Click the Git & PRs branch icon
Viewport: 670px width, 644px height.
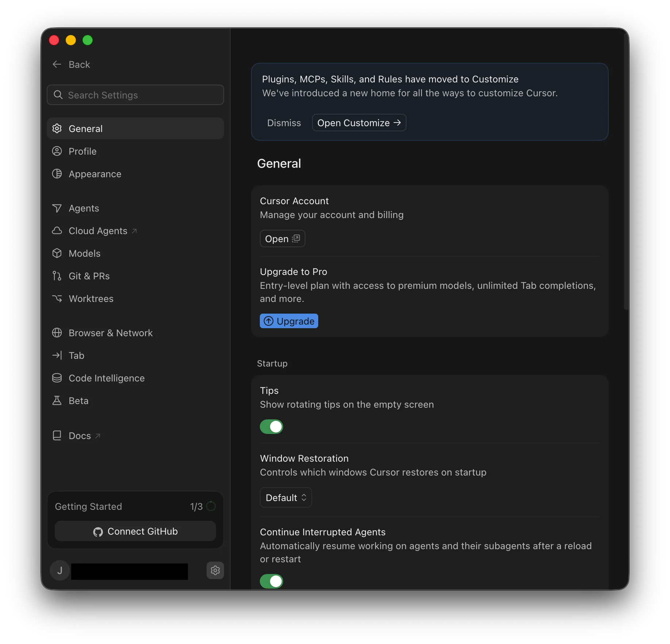tap(57, 276)
